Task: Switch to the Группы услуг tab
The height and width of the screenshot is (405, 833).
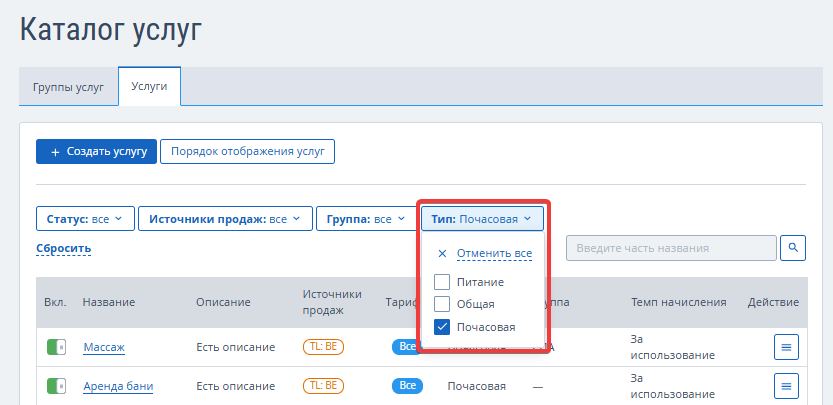Action: [x=68, y=87]
